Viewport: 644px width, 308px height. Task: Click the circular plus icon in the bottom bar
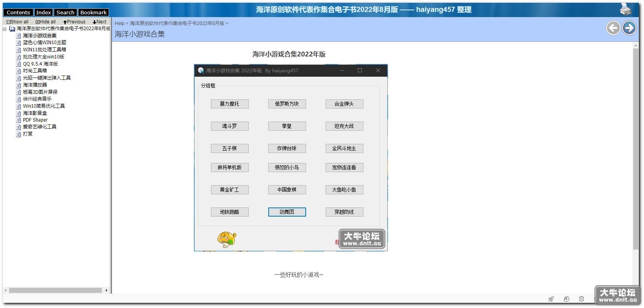[x=566, y=299]
